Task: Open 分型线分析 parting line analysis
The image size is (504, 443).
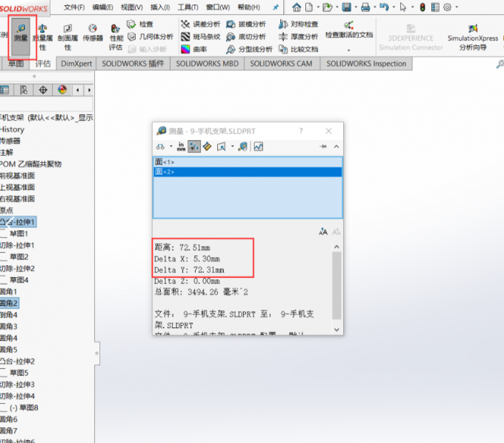Action: point(249,49)
